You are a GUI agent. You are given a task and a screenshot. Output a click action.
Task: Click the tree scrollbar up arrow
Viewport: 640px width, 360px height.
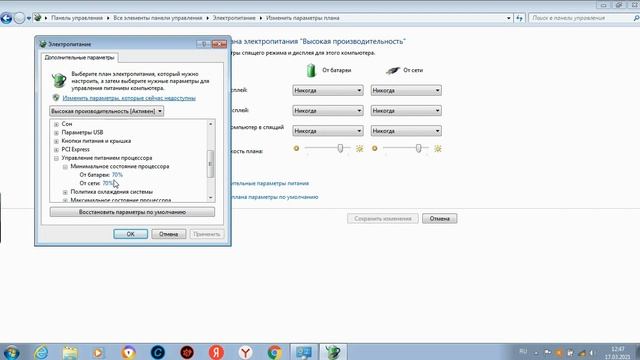211,124
